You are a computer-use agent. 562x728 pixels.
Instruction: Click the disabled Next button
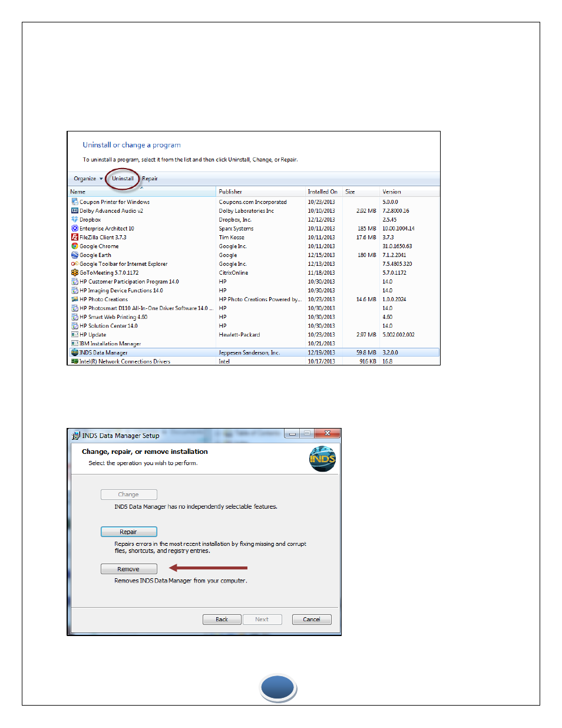(x=262, y=620)
